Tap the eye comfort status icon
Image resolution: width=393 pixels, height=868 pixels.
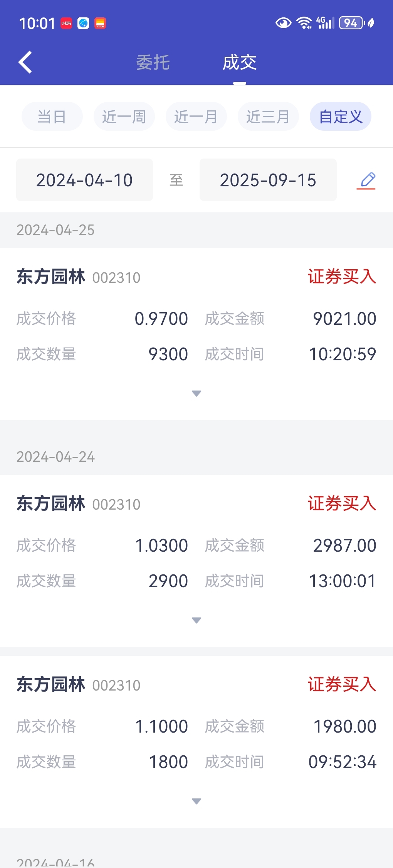tap(284, 23)
